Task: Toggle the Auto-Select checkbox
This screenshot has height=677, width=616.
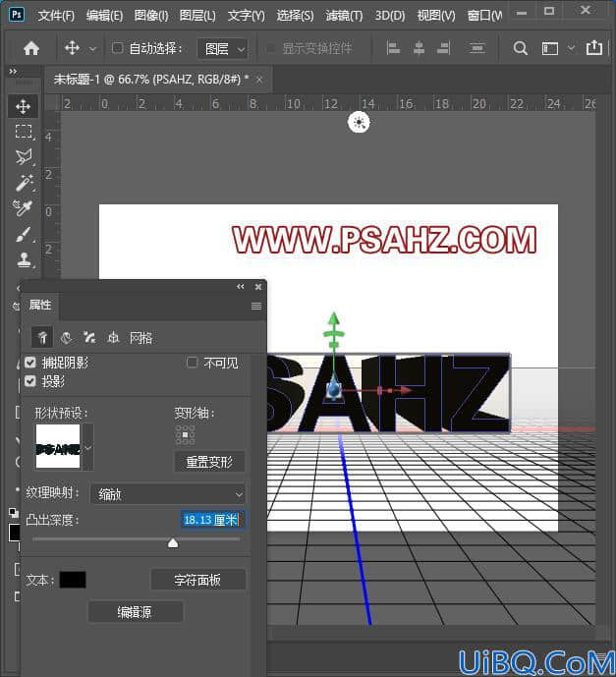Action: pyautogui.click(x=117, y=48)
